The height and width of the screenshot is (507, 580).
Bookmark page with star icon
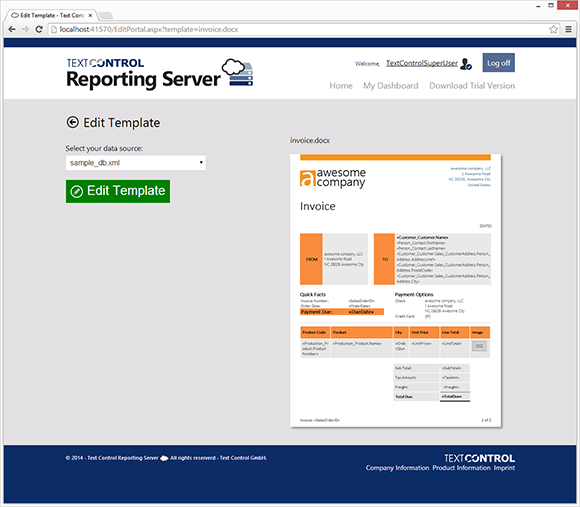click(x=553, y=29)
